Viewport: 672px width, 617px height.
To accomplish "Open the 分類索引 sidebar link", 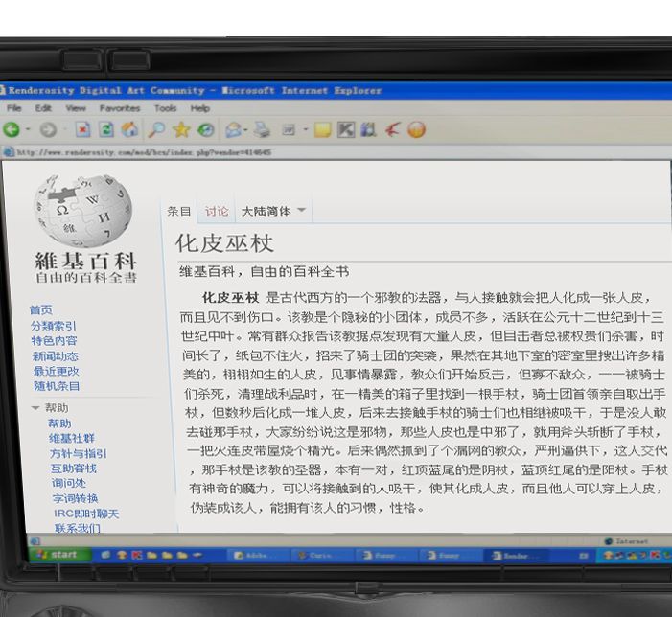I will pos(53,326).
